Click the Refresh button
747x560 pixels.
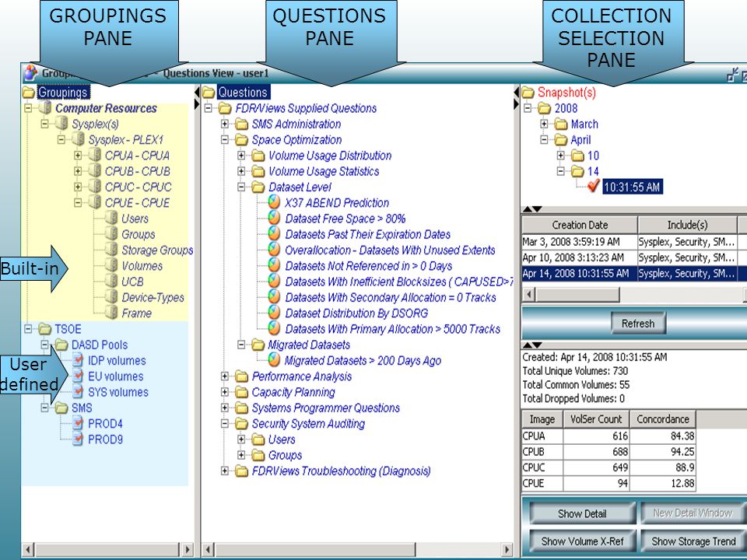click(638, 324)
